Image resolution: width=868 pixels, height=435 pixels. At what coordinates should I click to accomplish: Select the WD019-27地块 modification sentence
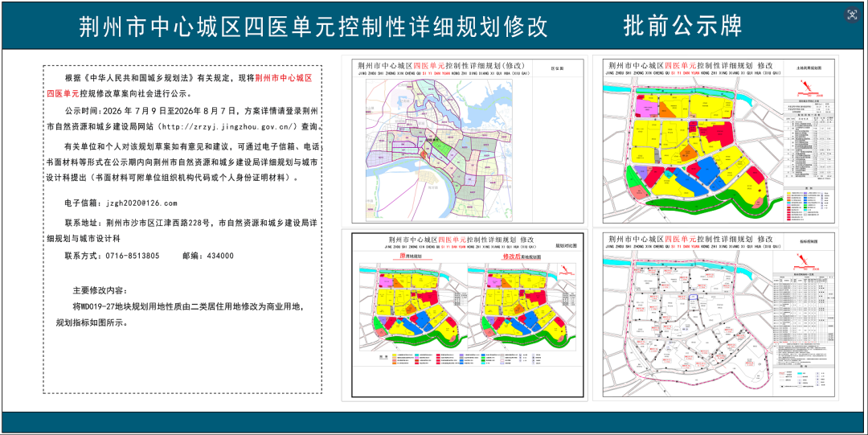187,306
